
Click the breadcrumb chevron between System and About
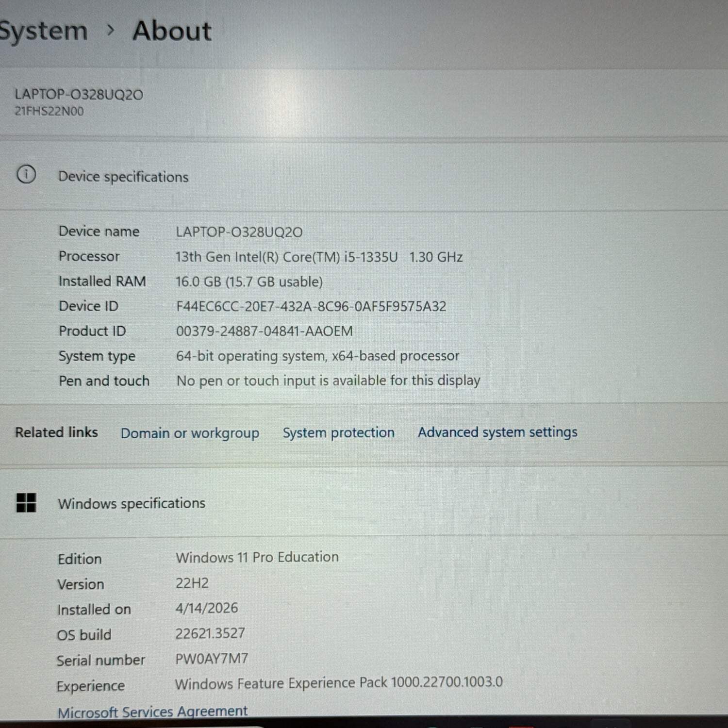pyautogui.click(x=111, y=30)
